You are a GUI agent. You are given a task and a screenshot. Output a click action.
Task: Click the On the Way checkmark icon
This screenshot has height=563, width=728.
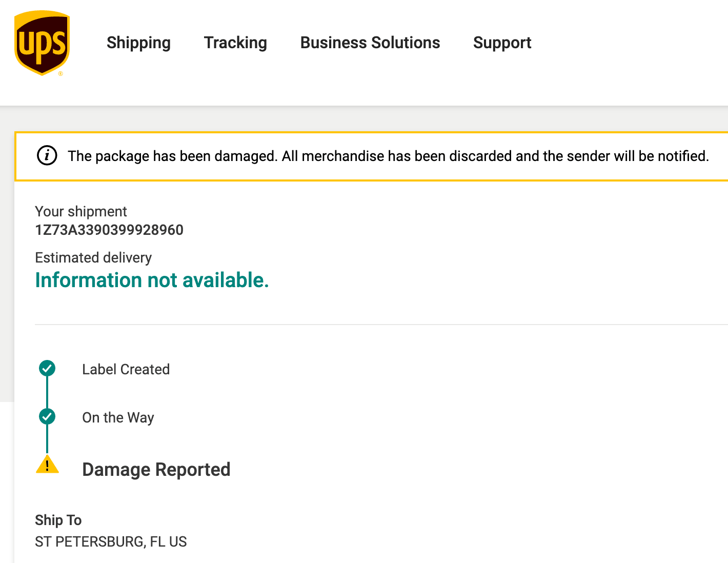pyautogui.click(x=47, y=416)
